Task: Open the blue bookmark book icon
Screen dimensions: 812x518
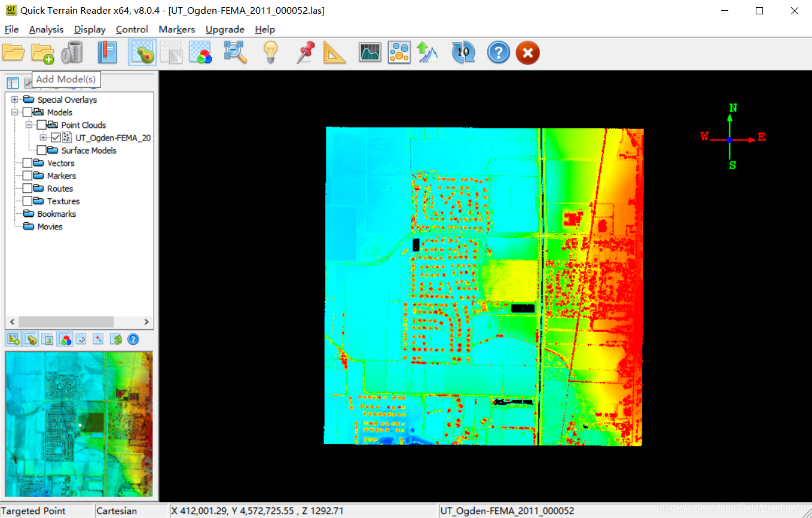Action: 108,53
